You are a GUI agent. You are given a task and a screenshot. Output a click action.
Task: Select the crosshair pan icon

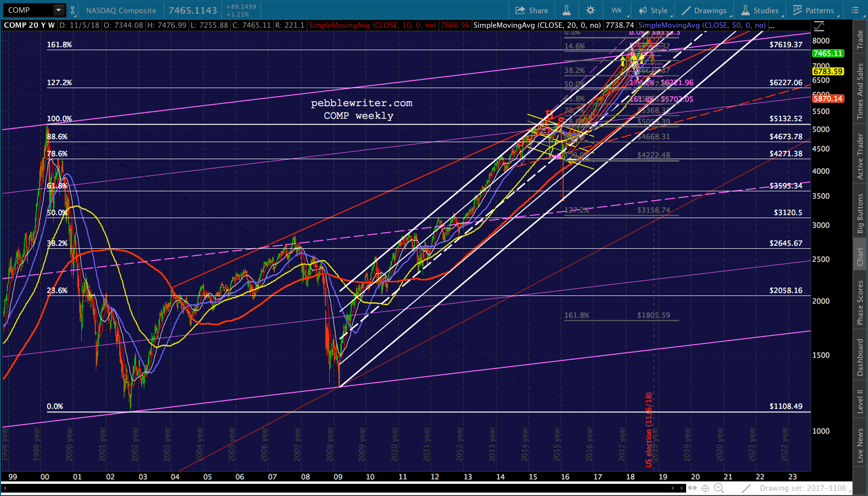coord(705,488)
